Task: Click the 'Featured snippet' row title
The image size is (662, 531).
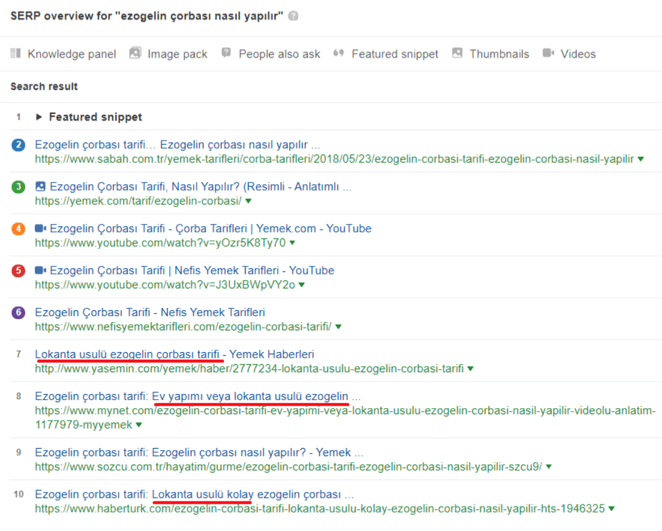Action: (x=95, y=117)
